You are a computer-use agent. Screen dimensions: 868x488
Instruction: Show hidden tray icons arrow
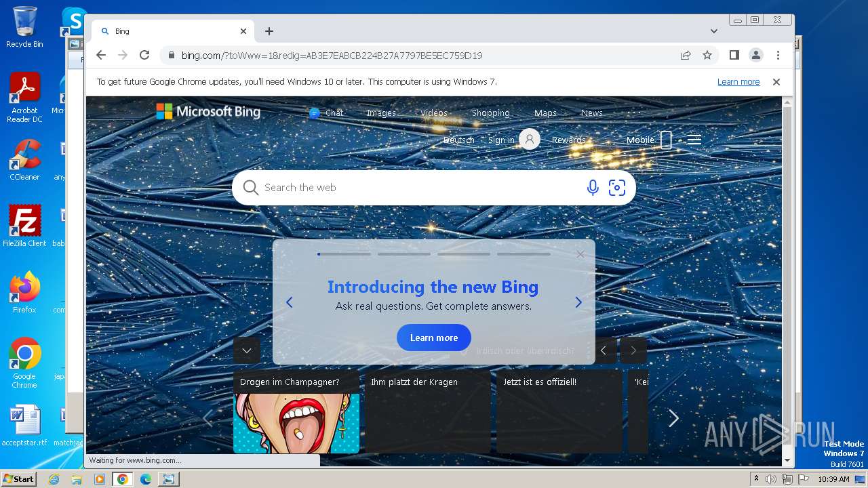757,479
